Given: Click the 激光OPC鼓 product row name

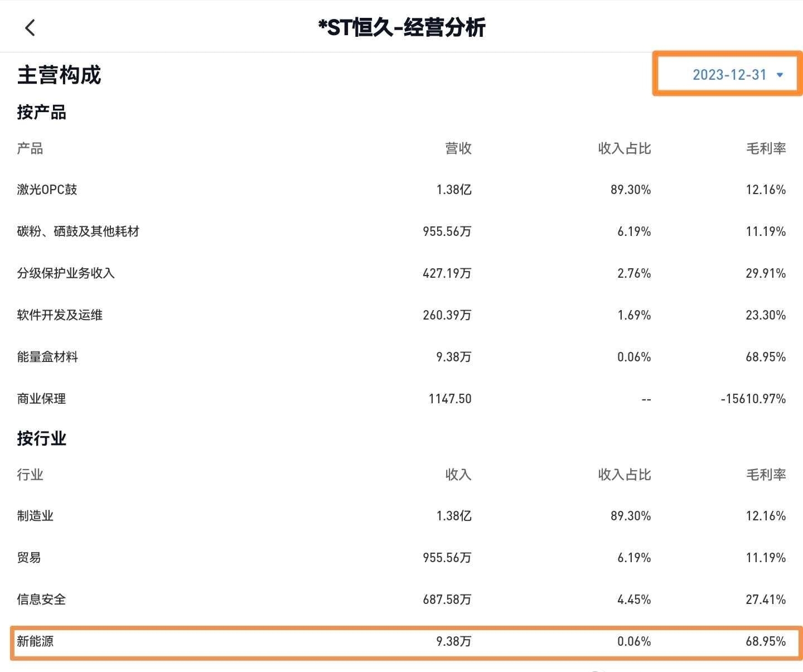Looking at the screenshot, I should pyautogui.click(x=47, y=190).
